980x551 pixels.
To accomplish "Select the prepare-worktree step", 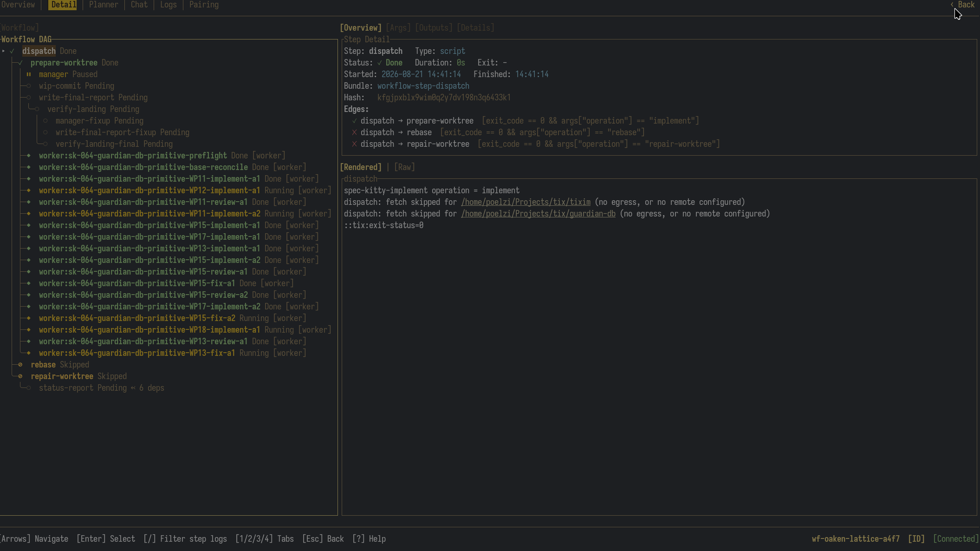I will pyautogui.click(x=64, y=63).
